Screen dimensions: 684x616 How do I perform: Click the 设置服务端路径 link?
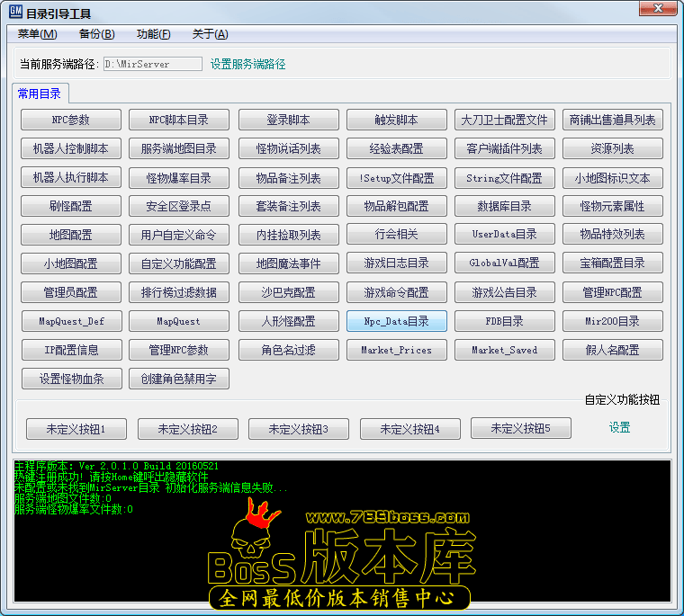[247, 64]
